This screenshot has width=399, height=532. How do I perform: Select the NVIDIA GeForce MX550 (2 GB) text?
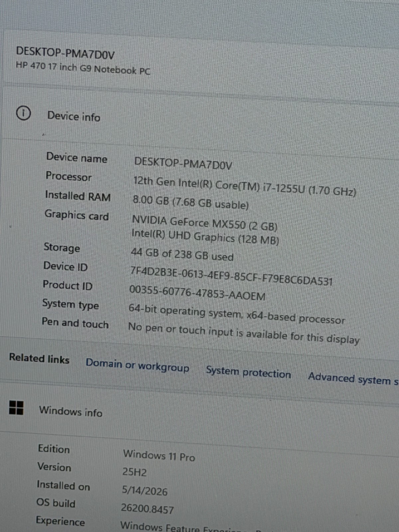[204, 223]
